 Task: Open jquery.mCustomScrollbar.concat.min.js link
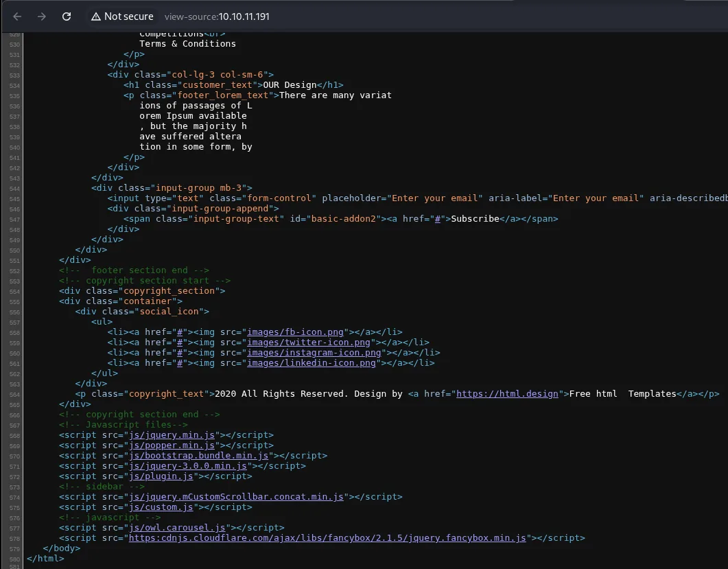[x=236, y=497]
